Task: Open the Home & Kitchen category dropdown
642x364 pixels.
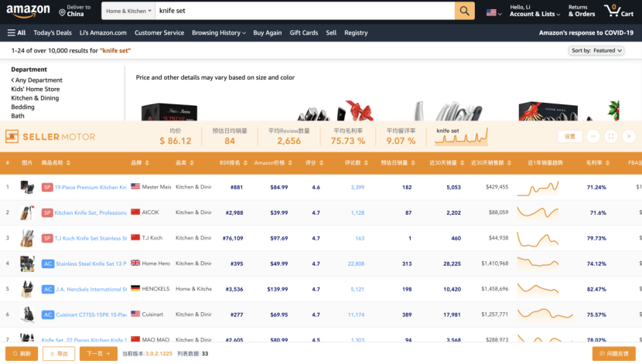Action: 128,12
